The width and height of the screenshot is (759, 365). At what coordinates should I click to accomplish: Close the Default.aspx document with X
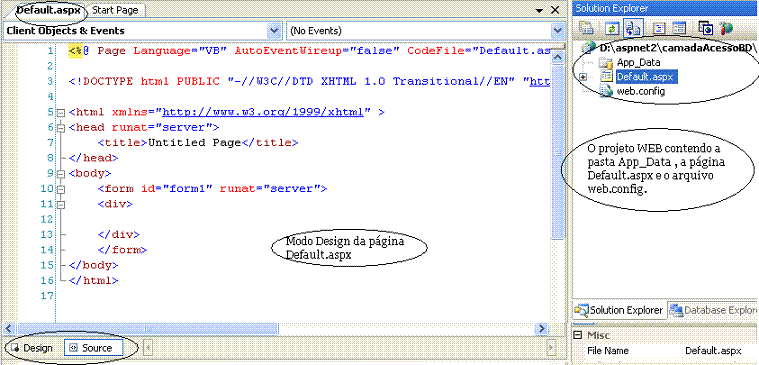555,10
